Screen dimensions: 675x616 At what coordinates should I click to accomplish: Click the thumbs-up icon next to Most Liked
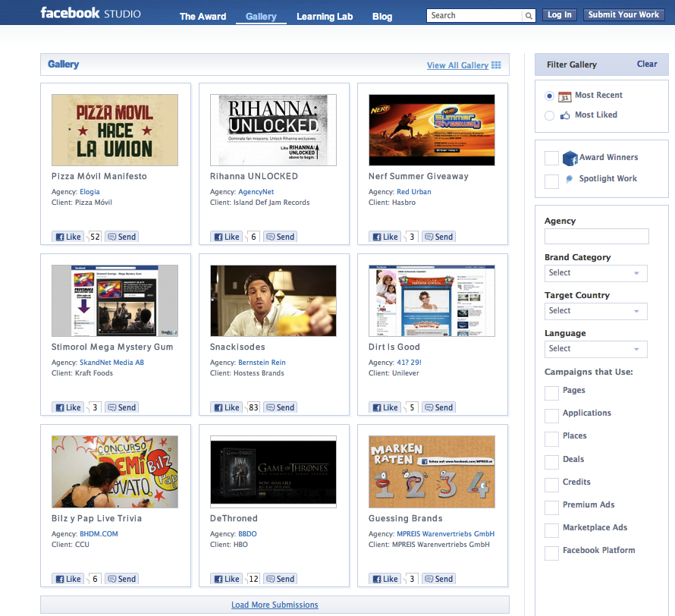pos(564,115)
